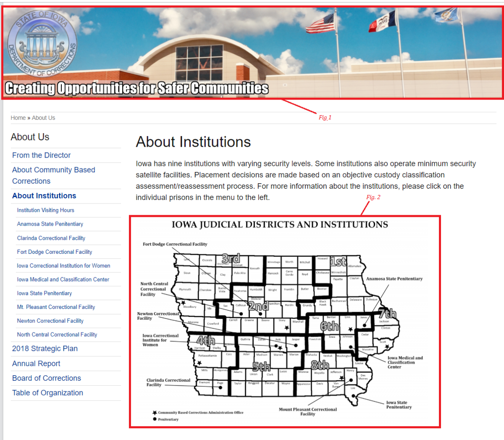Open Institution Visiting Hours
The width and height of the screenshot is (504, 440).
[x=45, y=210]
